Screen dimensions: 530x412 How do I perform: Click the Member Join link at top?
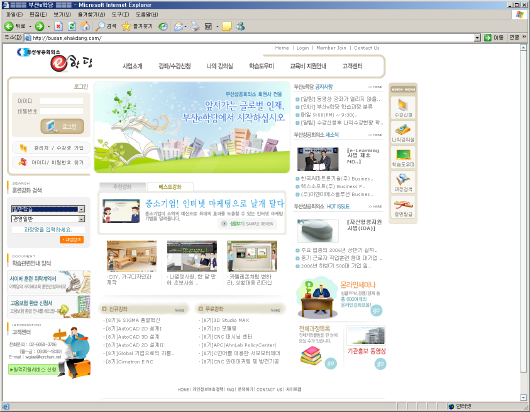[x=331, y=48]
